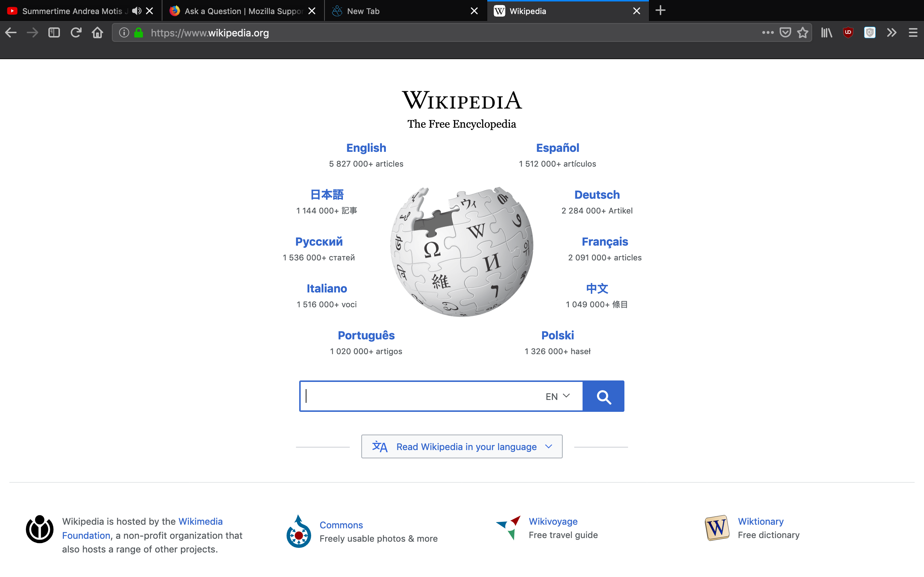Viewport: 924px width, 577px height.
Task: Open the EN language dropdown on search bar
Action: [x=557, y=396]
